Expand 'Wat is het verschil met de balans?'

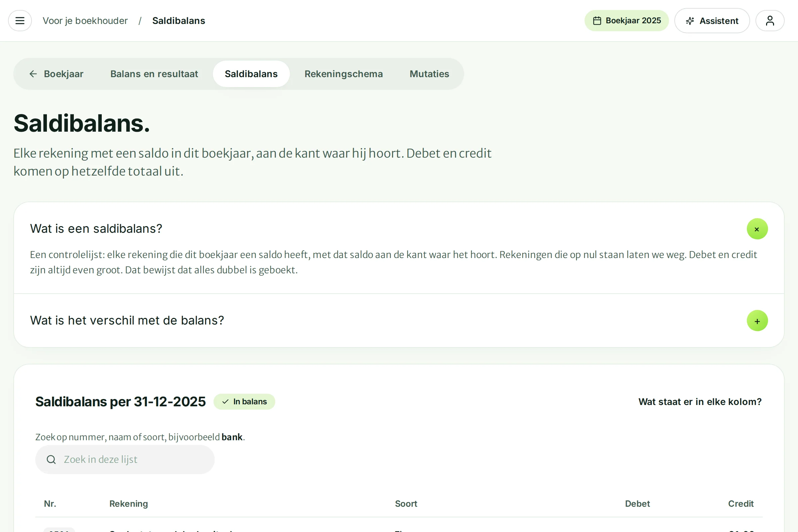click(x=757, y=321)
